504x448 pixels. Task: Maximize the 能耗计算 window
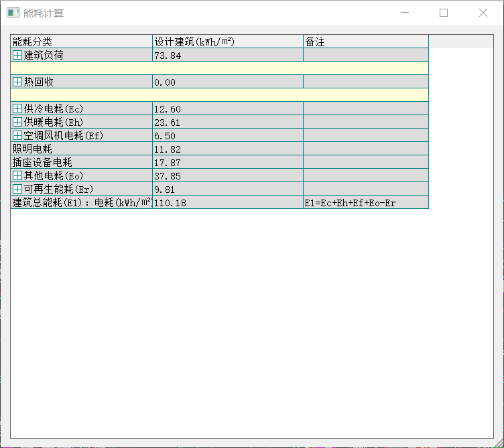[444, 13]
